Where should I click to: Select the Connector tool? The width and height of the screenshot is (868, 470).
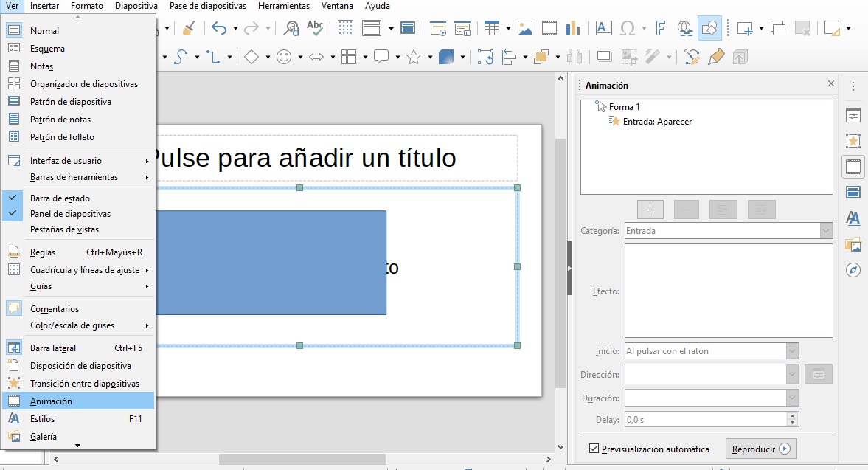coord(213,57)
